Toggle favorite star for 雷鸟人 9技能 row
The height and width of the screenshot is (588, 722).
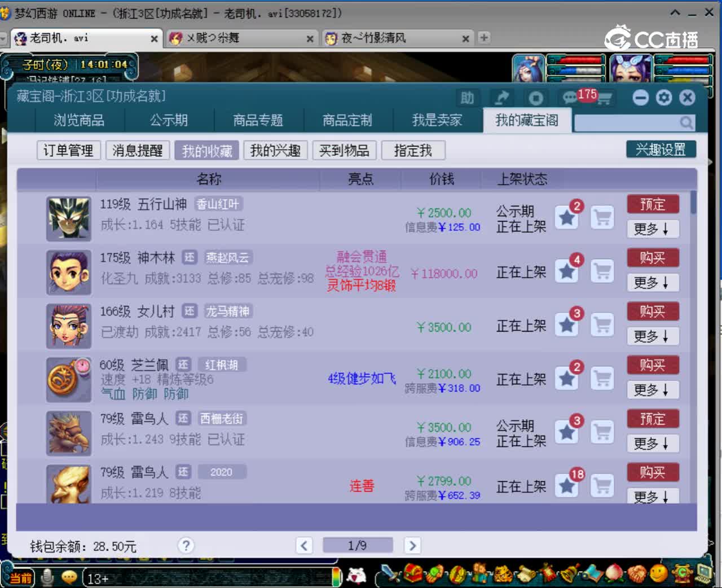(567, 432)
